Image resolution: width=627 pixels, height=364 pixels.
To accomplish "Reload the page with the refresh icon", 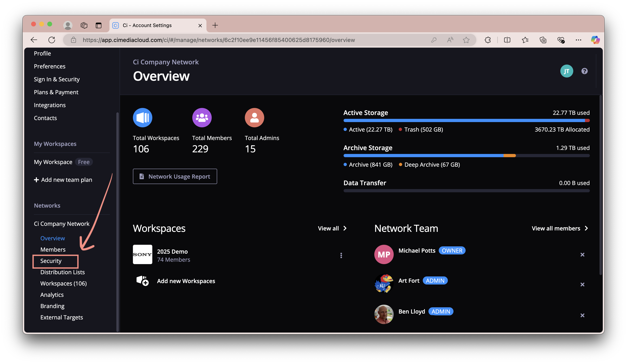I will pyautogui.click(x=52, y=40).
